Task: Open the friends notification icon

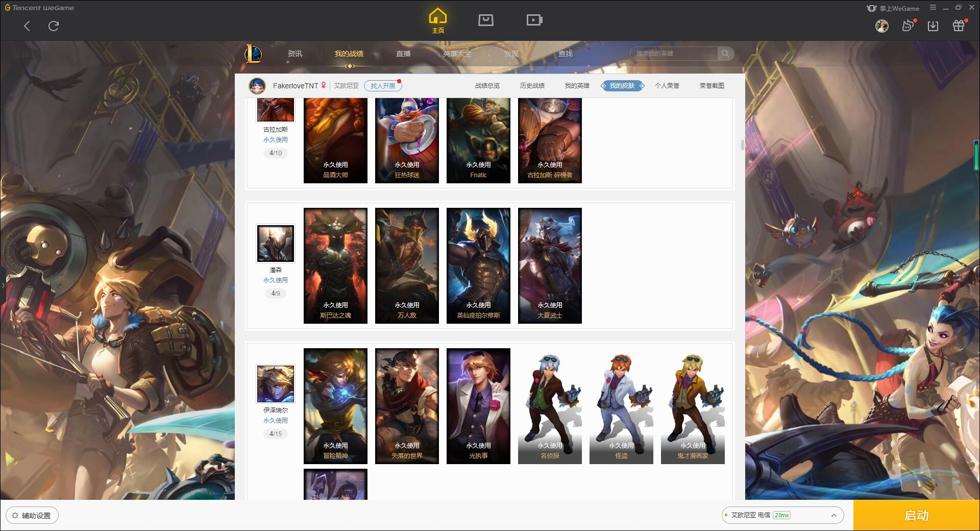Action: (908, 26)
